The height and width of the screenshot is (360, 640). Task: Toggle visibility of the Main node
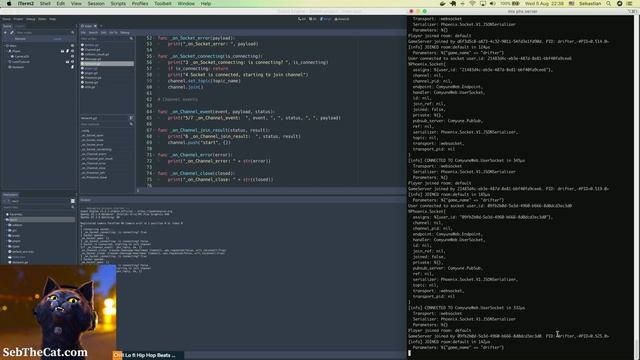pyautogui.click(x=72, y=45)
